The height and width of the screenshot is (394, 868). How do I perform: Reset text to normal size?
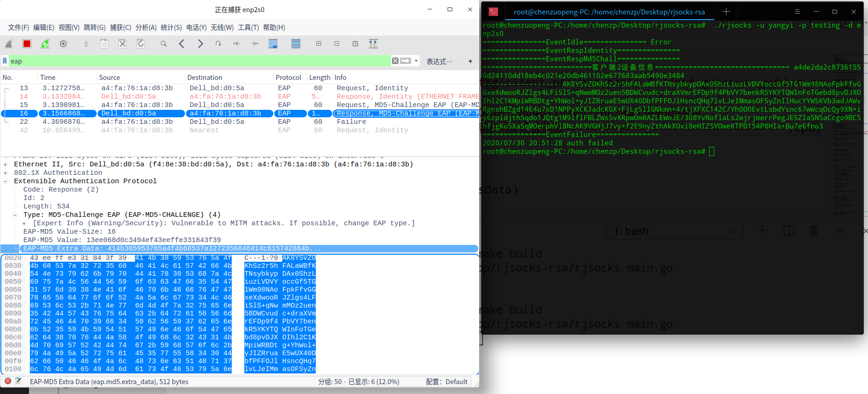coord(355,44)
